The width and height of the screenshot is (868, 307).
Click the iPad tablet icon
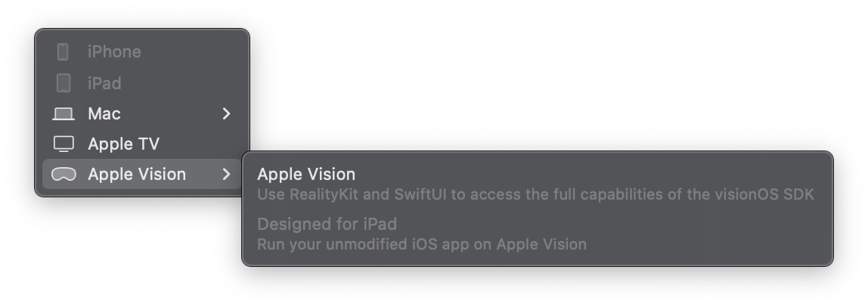click(x=64, y=83)
